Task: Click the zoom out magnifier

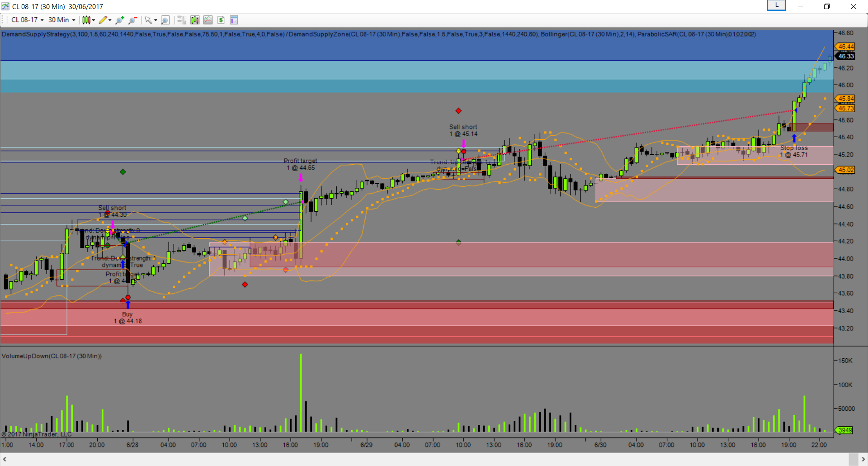Action: pyautogui.click(x=132, y=20)
